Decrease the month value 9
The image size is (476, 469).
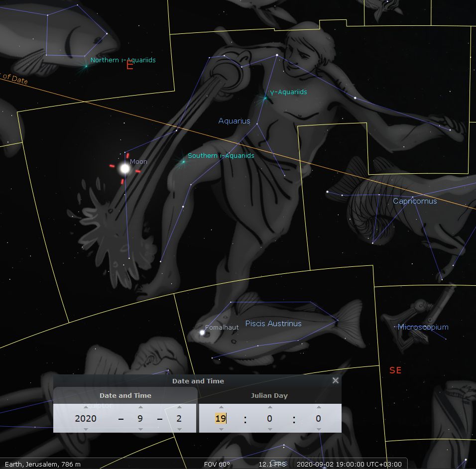[140, 429]
